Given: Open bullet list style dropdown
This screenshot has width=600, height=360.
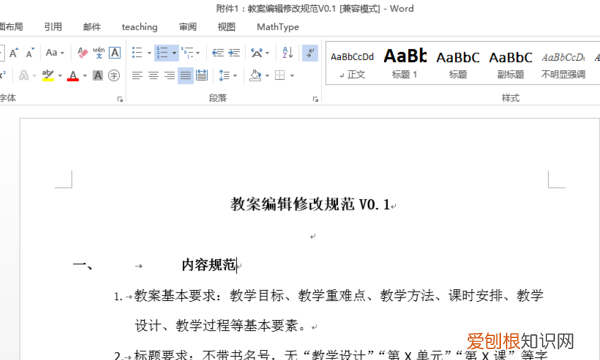Looking at the screenshot, I should click(149, 53).
